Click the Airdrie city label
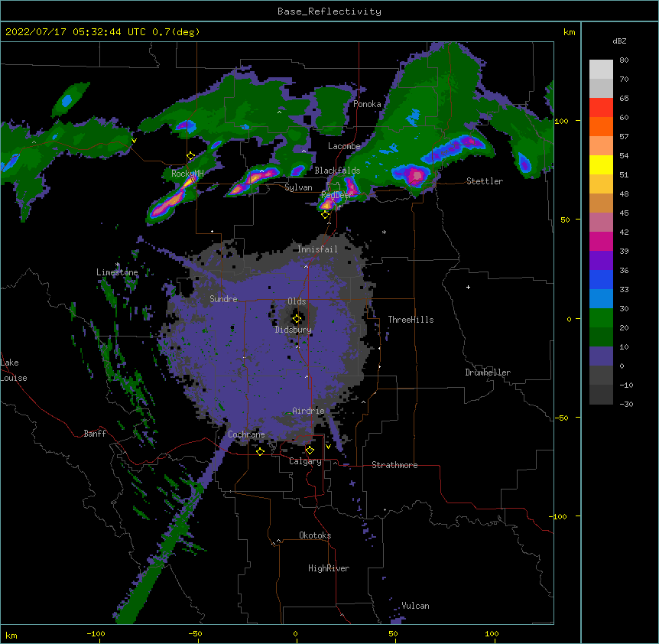This screenshot has height=644, width=659. [308, 411]
